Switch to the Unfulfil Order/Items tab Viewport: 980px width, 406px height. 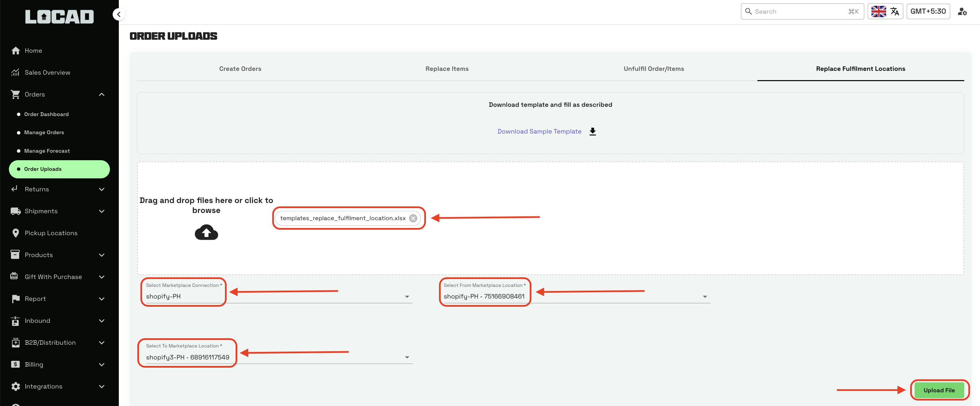[653, 68]
